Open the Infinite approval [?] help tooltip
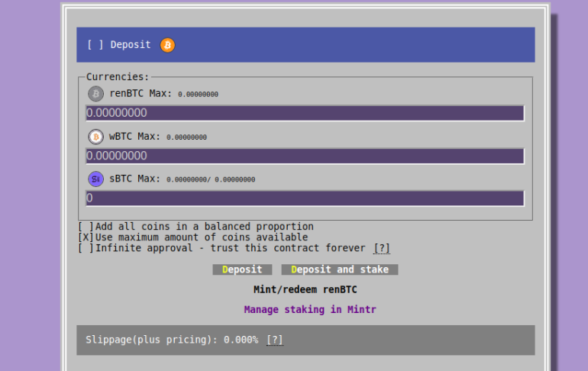The height and width of the screenshot is (371, 588). point(382,248)
